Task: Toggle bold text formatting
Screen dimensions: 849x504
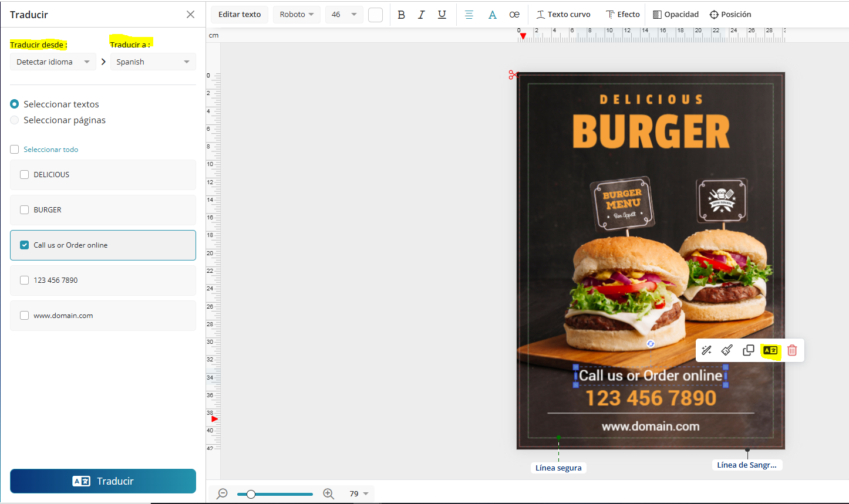Action: pyautogui.click(x=402, y=15)
